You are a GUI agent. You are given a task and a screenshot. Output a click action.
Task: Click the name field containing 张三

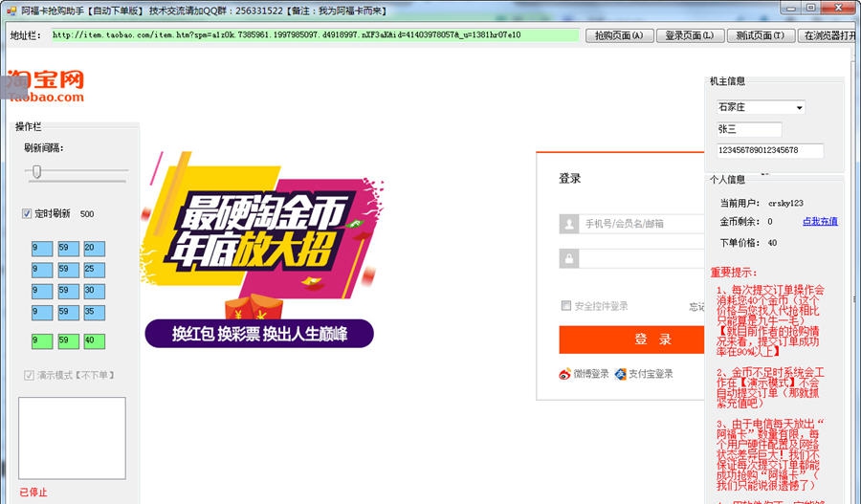(749, 129)
